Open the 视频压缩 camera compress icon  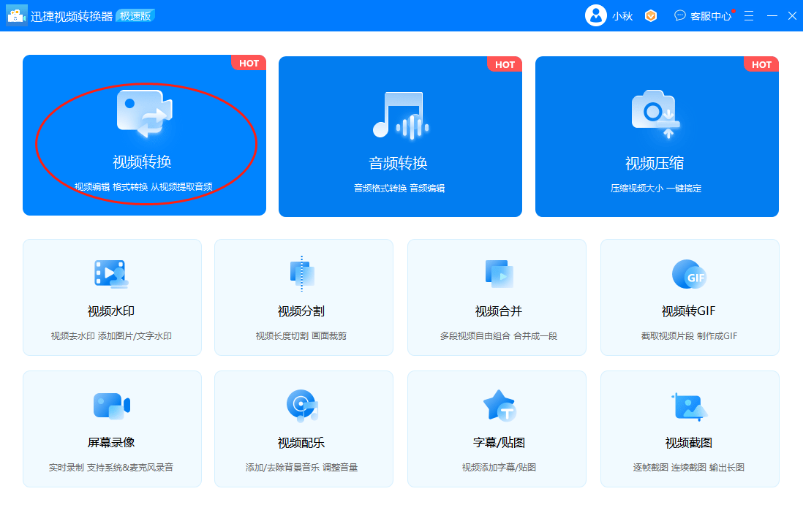[x=655, y=114]
